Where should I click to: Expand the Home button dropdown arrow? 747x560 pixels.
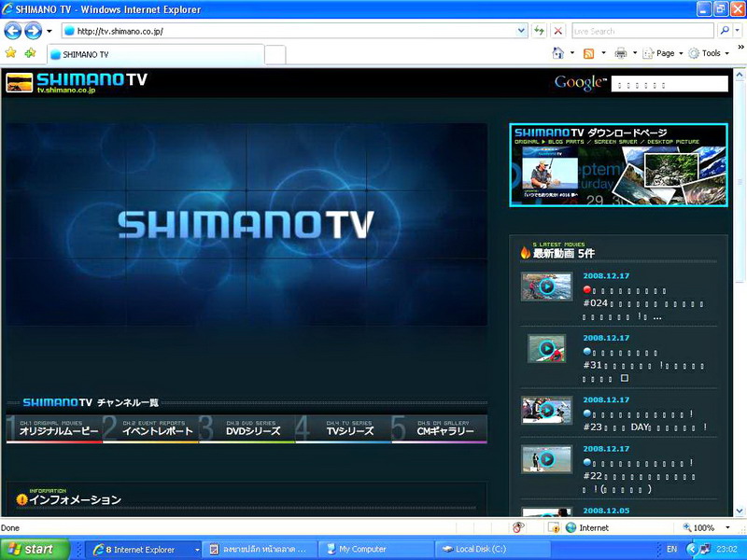pos(572,53)
